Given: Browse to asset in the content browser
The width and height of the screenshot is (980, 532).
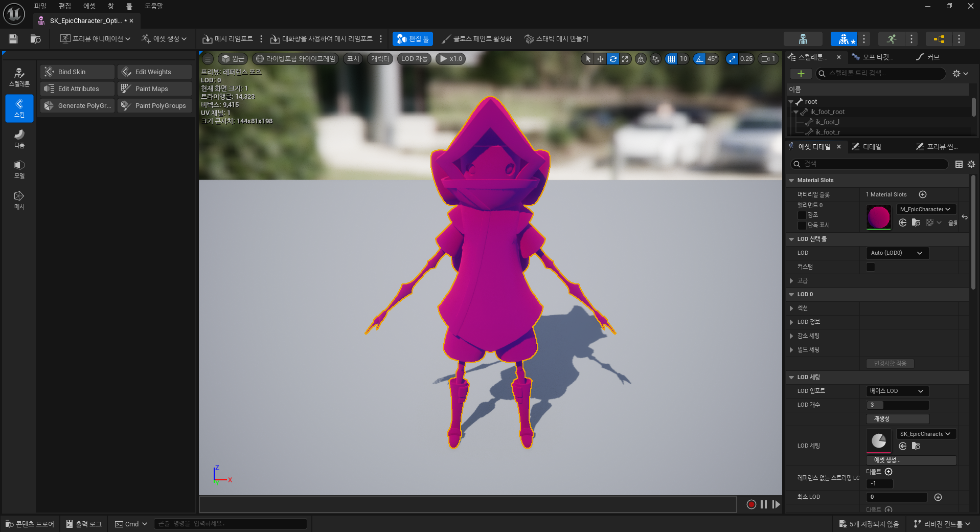Looking at the screenshot, I should coord(35,39).
